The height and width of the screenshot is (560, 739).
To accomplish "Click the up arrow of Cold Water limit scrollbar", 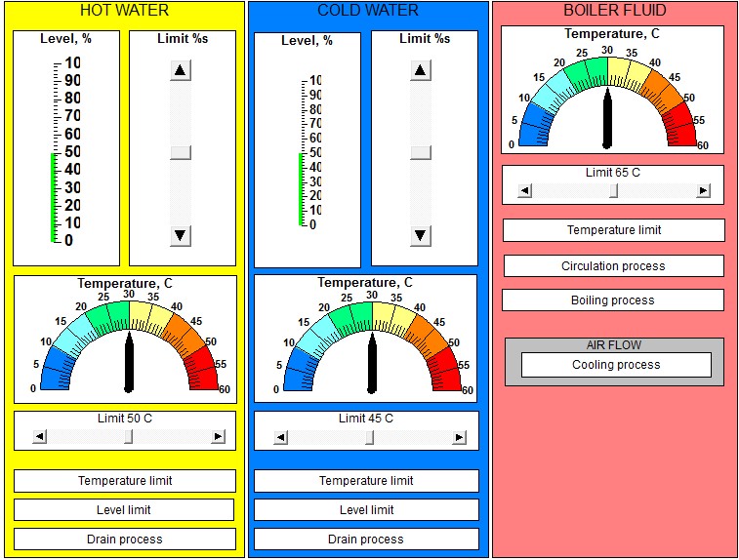I will tap(421, 70).
